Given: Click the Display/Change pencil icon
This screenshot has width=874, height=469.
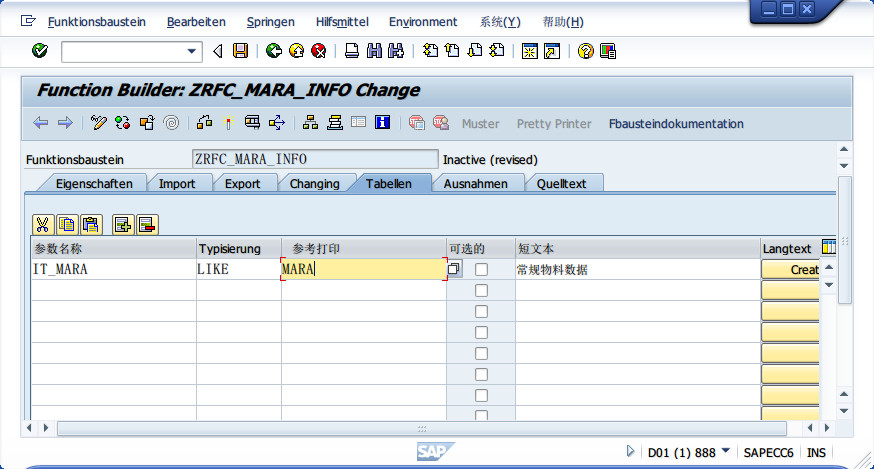Looking at the screenshot, I should pos(99,123).
